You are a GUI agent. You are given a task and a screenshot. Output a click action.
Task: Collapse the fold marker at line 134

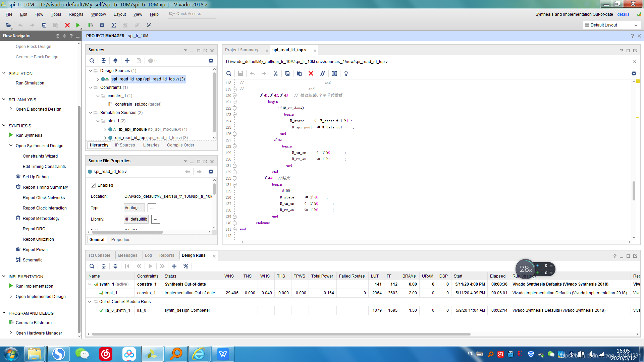pos(235,185)
